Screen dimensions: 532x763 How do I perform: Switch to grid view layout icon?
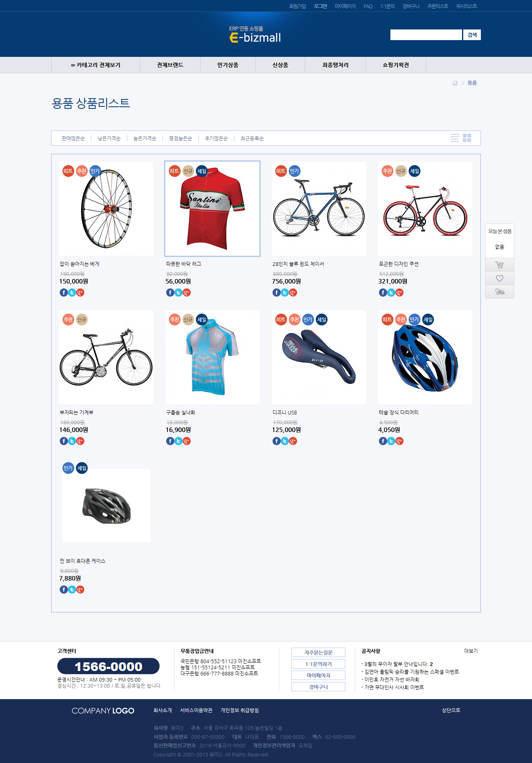(x=467, y=138)
